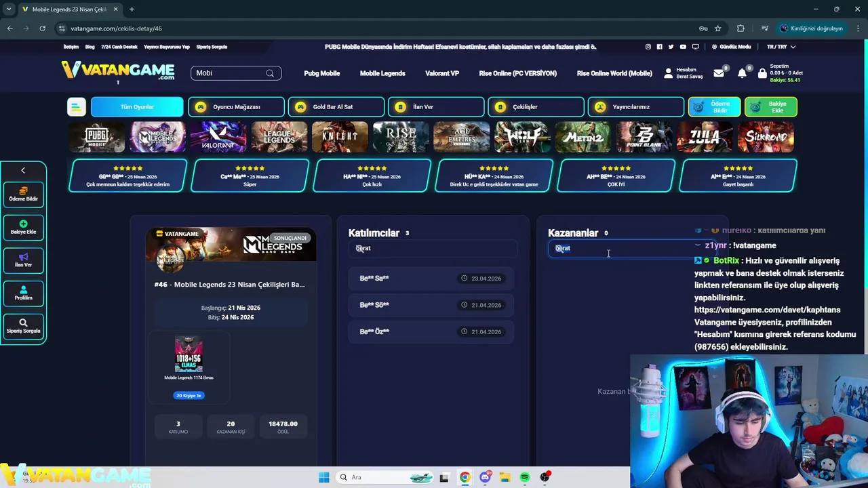
Task: Click the top green Bakiye Ekle button
Action: tap(771, 107)
